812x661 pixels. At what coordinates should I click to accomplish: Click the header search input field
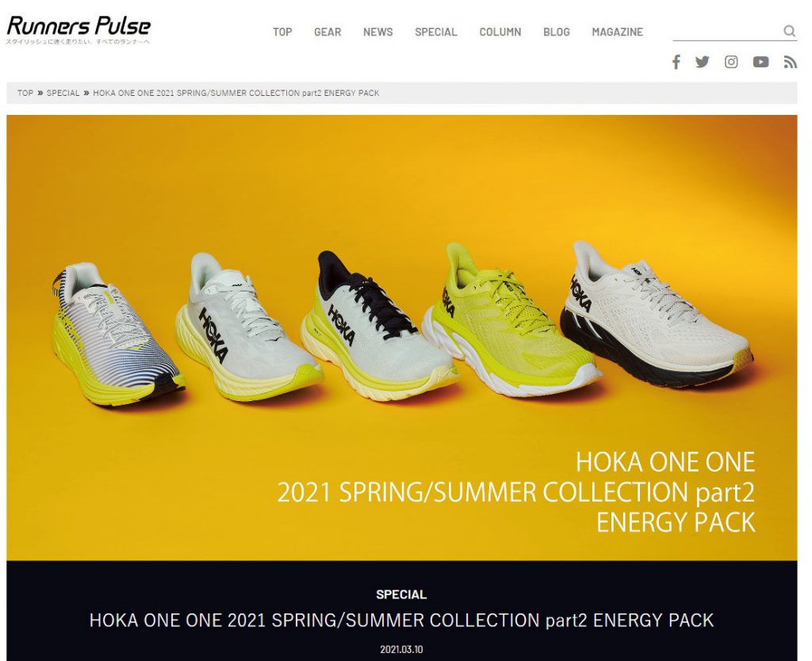[727, 31]
